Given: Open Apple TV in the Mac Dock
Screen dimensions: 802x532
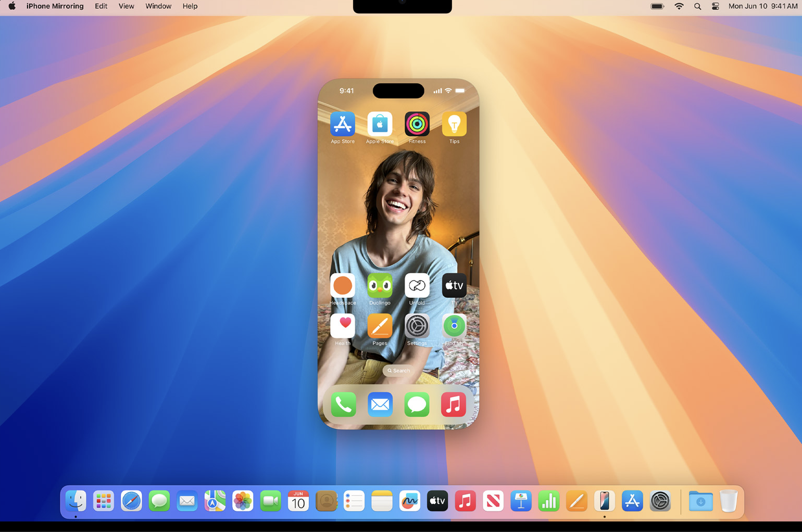Looking at the screenshot, I should coord(437,501).
